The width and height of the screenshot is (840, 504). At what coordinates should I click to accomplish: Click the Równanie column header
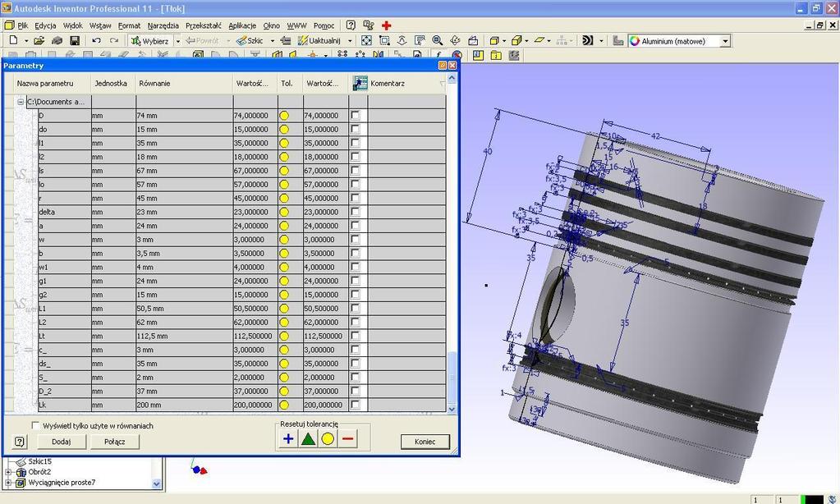[184, 83]
